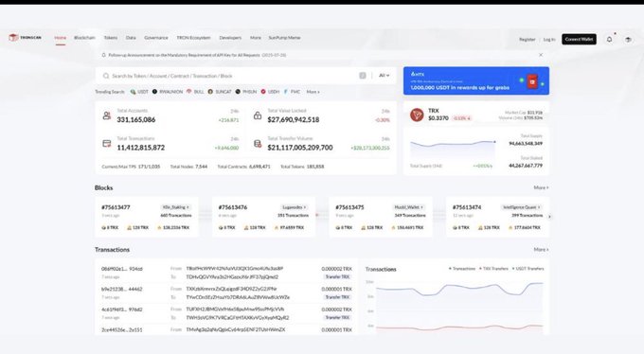
Task: Click the TRX supply line chart
Action: pyautogui.click(x=453, y=150)
